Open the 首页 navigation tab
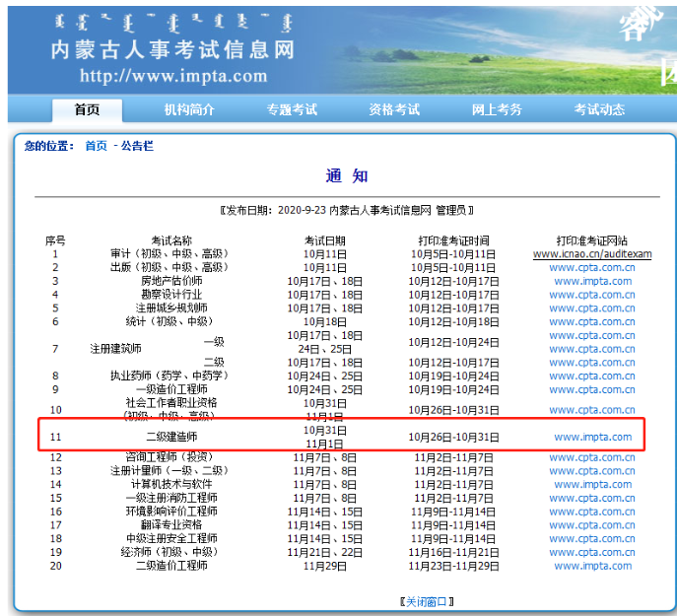Viewport: 677px width, 616px height. [x=87, y=109]
